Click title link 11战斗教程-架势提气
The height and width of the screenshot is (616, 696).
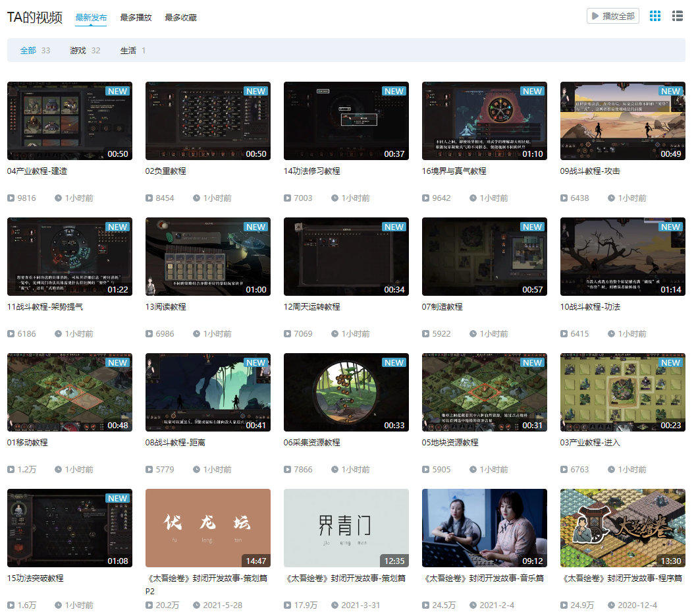45,307
